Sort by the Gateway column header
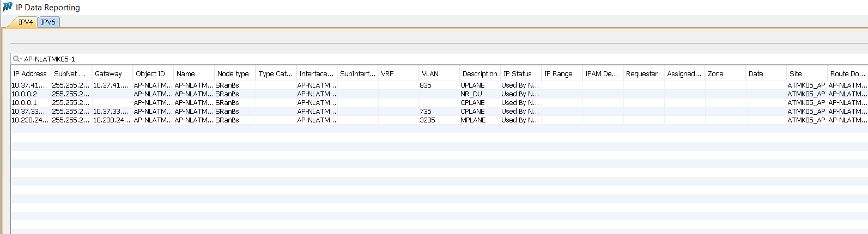 (108, 73)
